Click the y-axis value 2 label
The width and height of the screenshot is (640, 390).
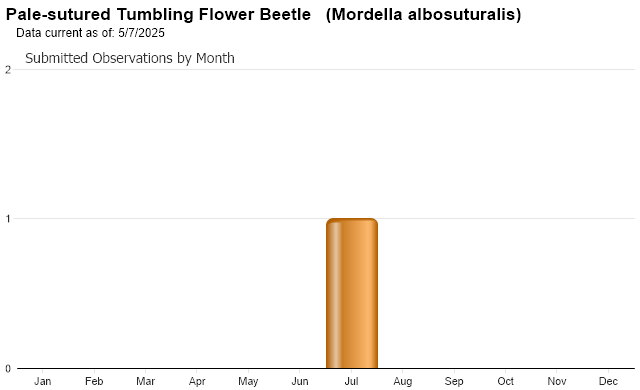8,70
